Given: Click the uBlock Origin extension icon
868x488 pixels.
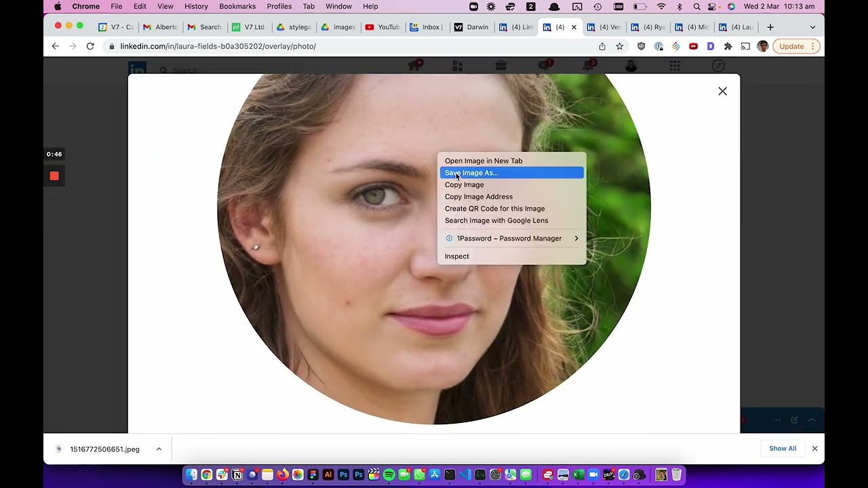Looking at the screenshot, I should click(640, 46).
